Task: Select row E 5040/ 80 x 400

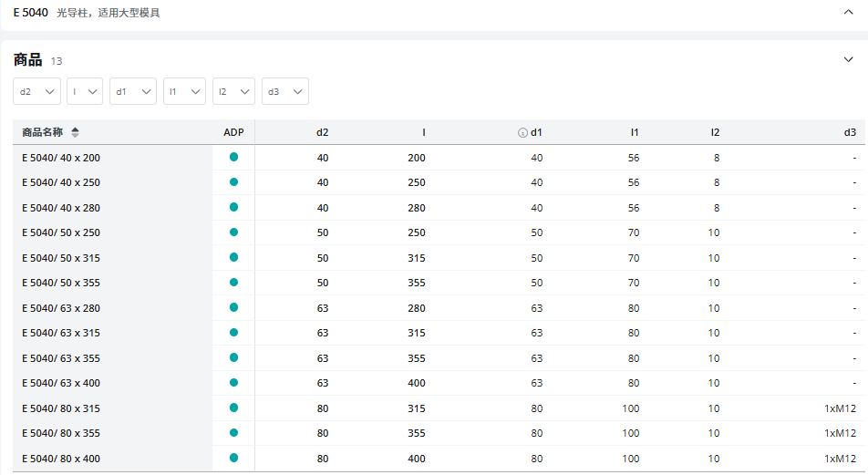Action: click(x=439, y=459)
